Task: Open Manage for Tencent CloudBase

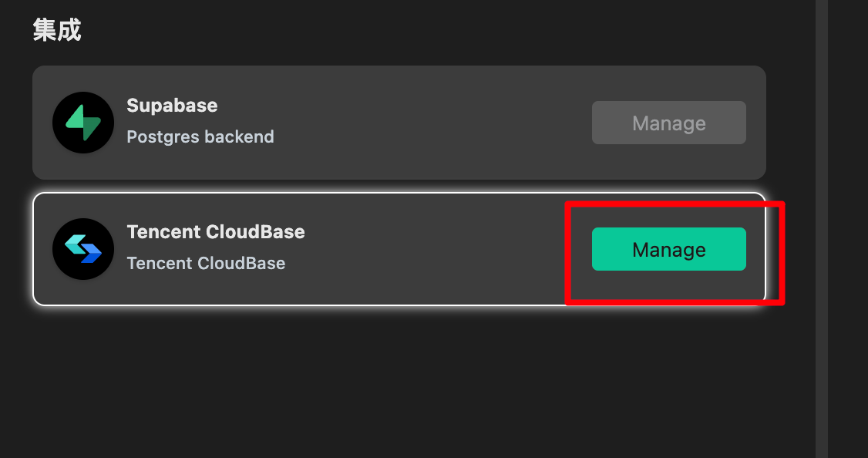Action: pos(668,249)
